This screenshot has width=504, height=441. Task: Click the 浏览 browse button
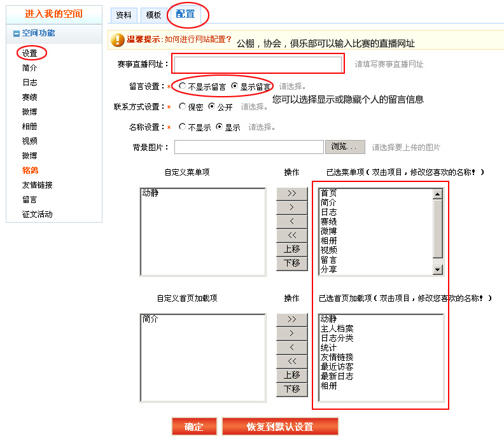click(345, 147)
